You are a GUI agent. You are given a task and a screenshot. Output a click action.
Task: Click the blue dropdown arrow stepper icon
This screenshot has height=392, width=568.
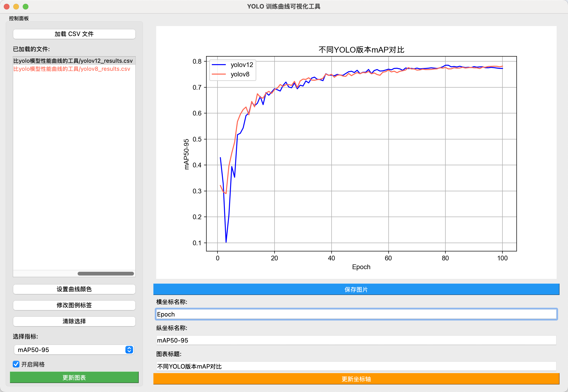pyautogui.click(x=129, y=349)
